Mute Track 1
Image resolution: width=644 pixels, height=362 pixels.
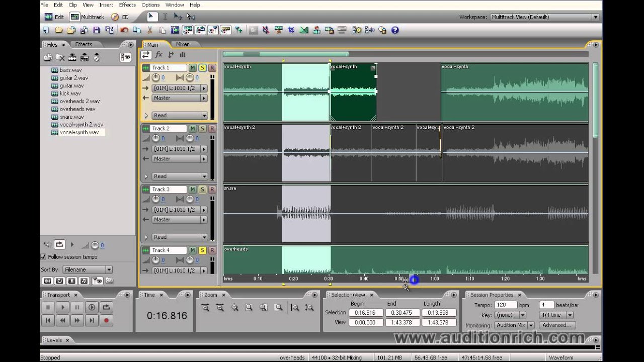tap(193, 68)
